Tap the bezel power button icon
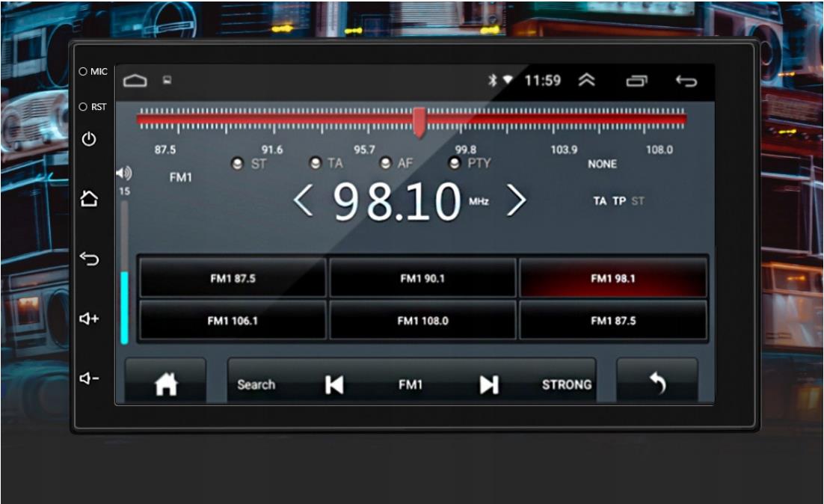 point(89,139)
